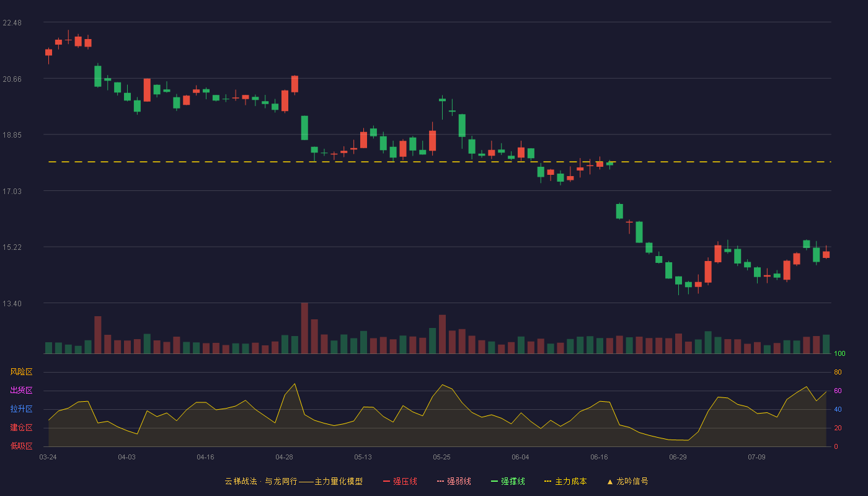Toggle the 强撑线 legend entry
Screen dimensions: 868x496
coord(508,481)
